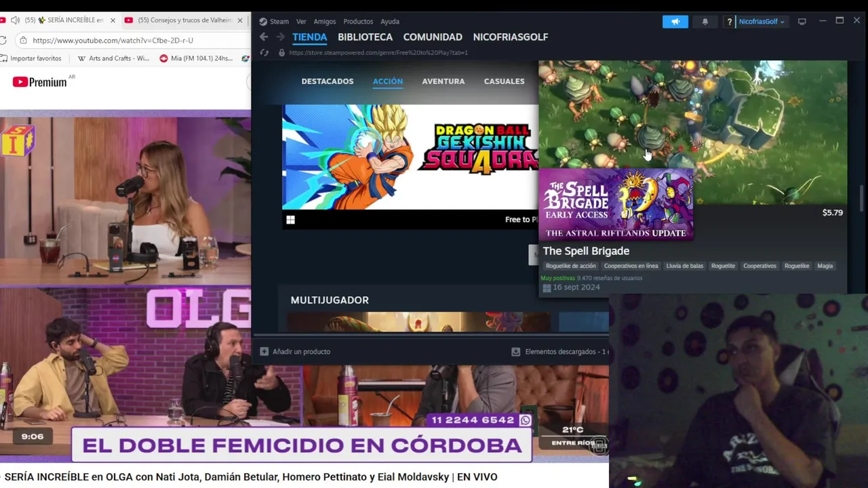Click the Steam help question mark icon

click(729, 22)
